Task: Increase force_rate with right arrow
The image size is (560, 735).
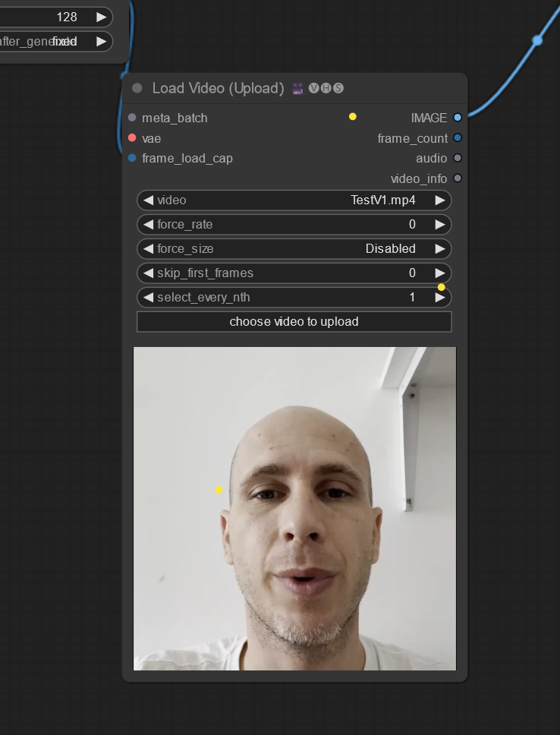Action: click(439, 225)
